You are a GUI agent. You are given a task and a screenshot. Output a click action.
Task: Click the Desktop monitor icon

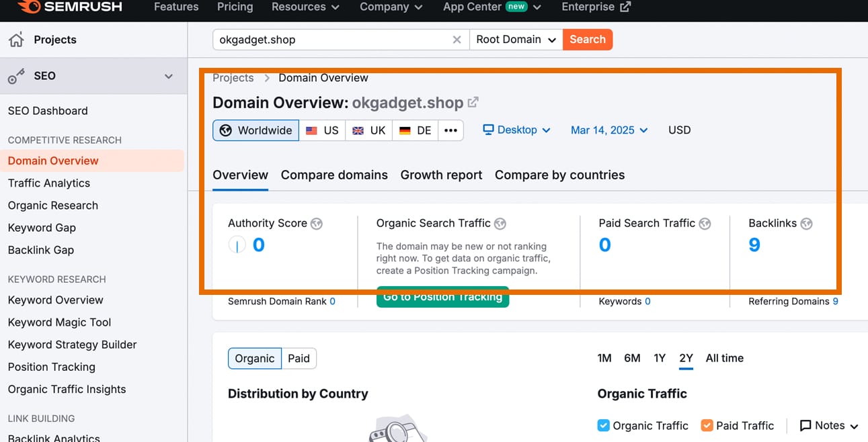489,130
